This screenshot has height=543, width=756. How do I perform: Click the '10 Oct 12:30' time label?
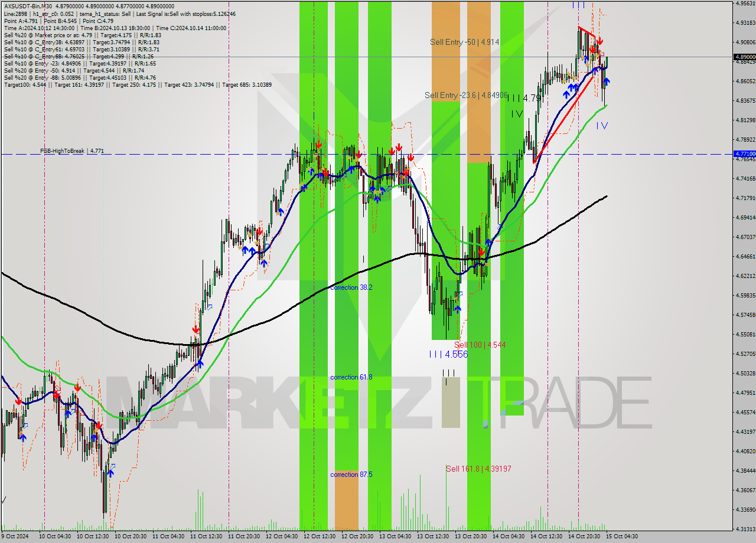click(x=94, y=537)
